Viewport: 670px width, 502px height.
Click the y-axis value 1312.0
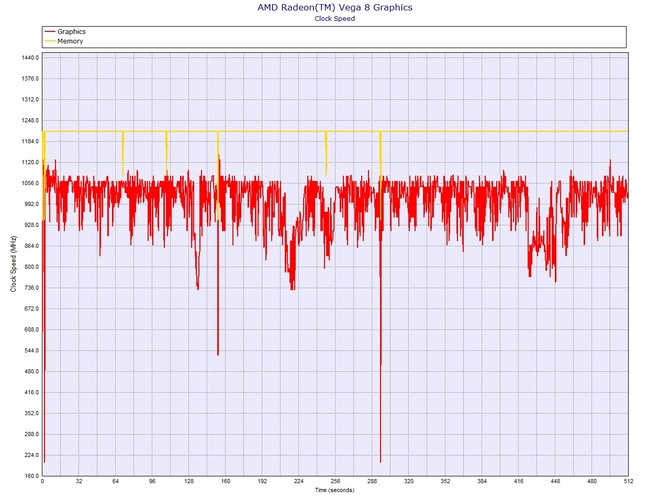[30, 100]
